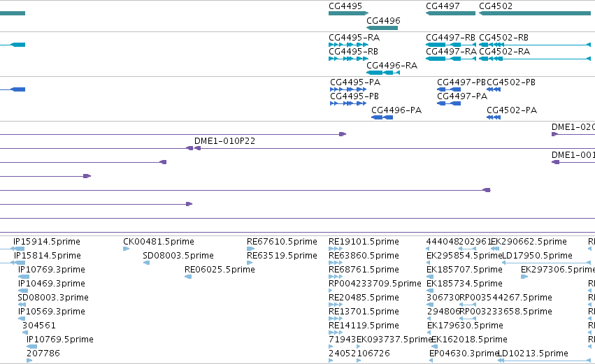Open EST EK185707.5prime label

coord(464,270)
